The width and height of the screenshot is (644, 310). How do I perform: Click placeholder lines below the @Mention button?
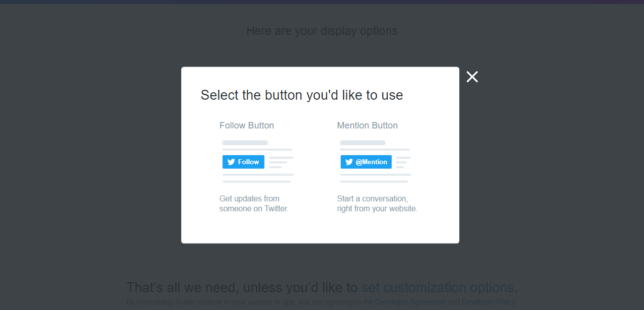tap(376, 178)
